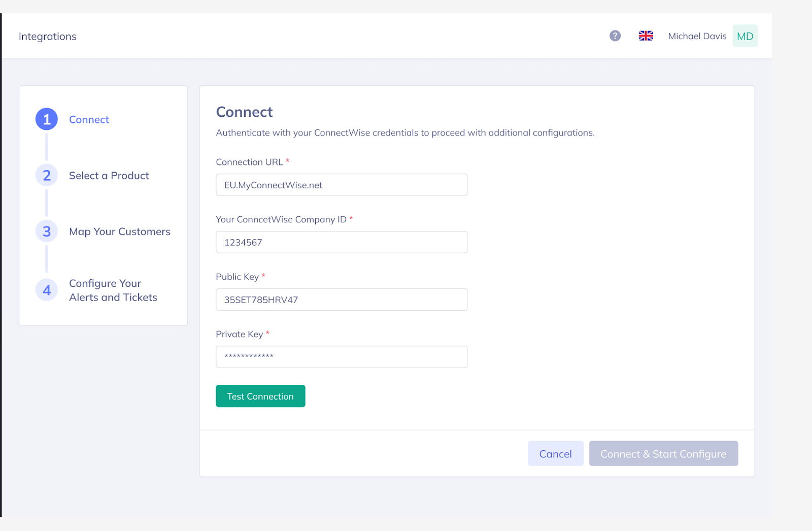812x531 pixels.
Task: Click the Connect form heading
Action: click(x=244, y=112)
